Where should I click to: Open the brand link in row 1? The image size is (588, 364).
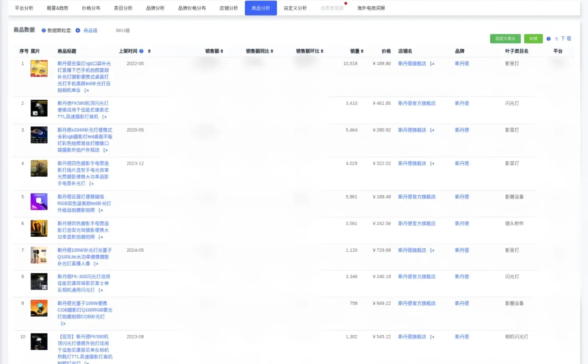click(462, 64)
